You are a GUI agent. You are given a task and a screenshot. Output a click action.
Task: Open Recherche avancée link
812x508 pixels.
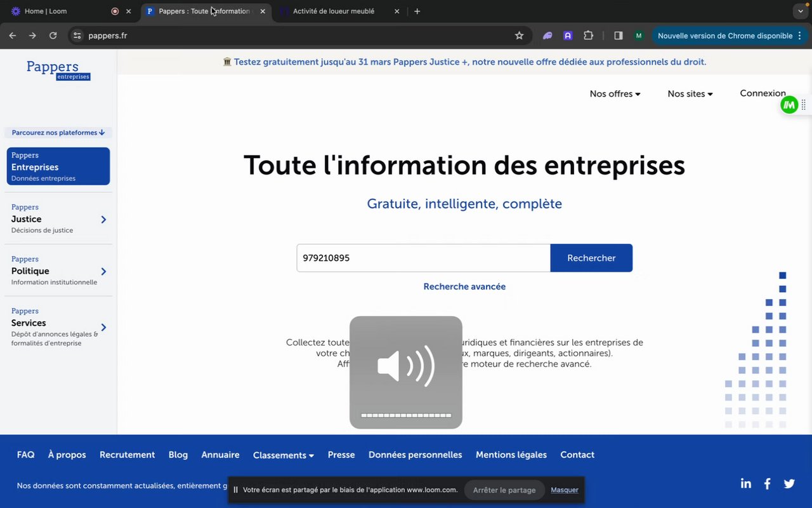[464, 286]
